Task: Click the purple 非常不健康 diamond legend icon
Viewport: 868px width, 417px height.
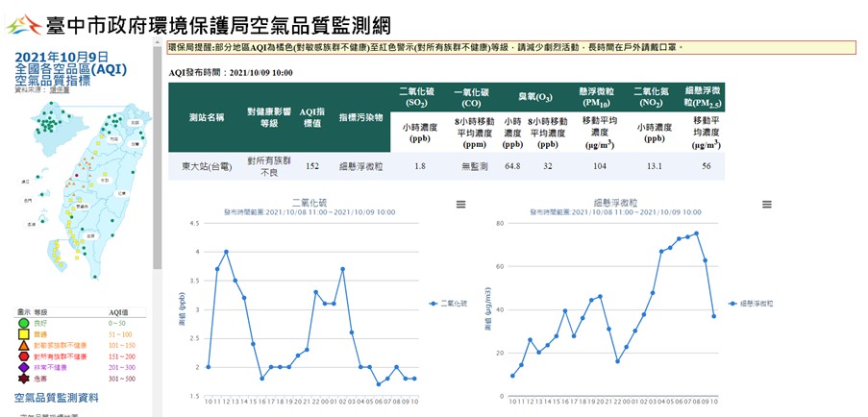Action: tap(22, 367)
